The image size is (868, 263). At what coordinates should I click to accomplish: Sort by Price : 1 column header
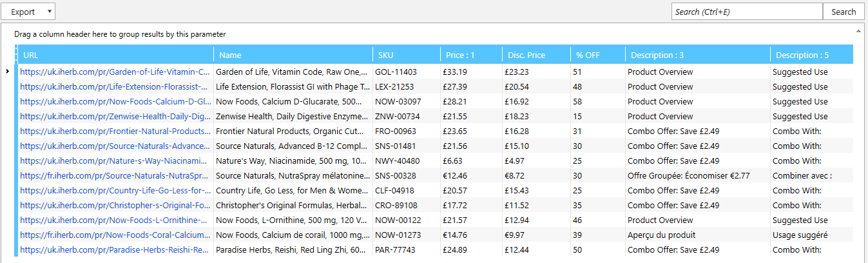coord(470,55)
